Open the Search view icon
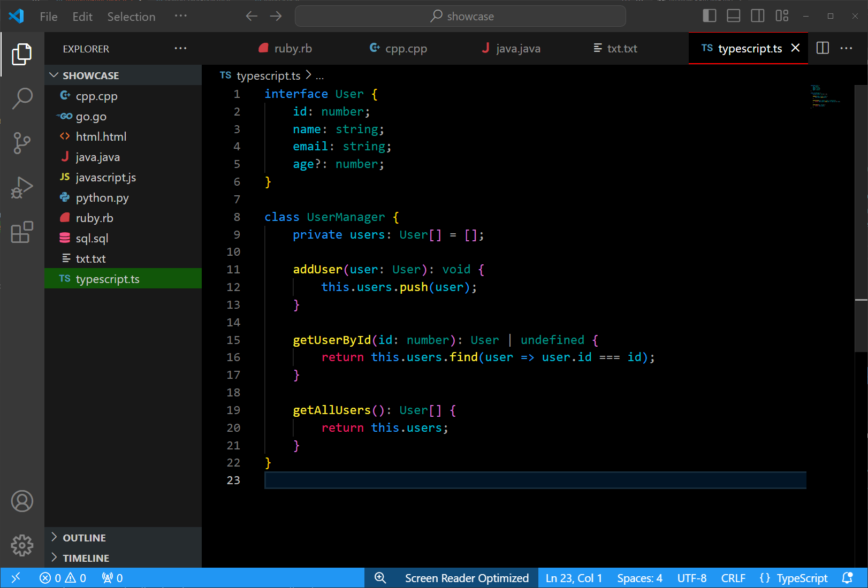The image size is (868, 588). click(22, 98)
